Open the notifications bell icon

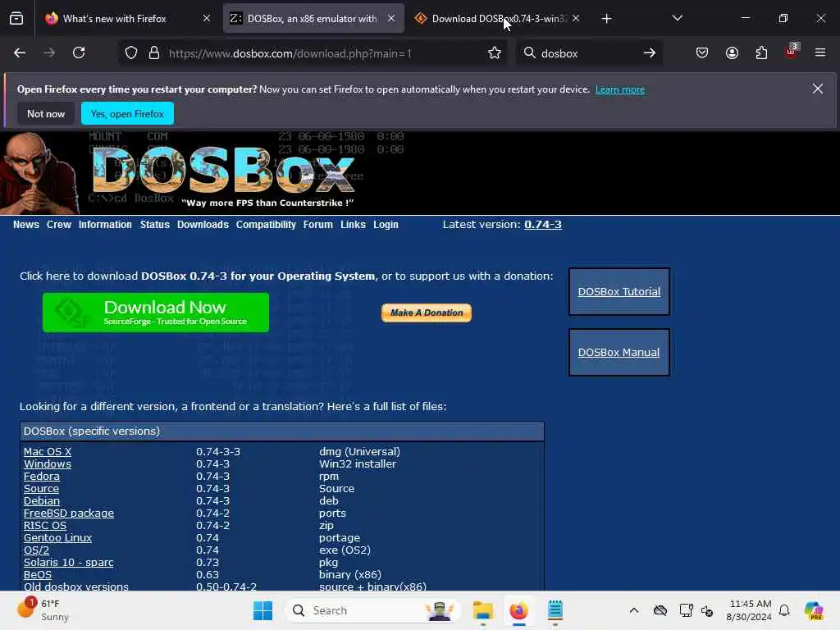point(784,610)
